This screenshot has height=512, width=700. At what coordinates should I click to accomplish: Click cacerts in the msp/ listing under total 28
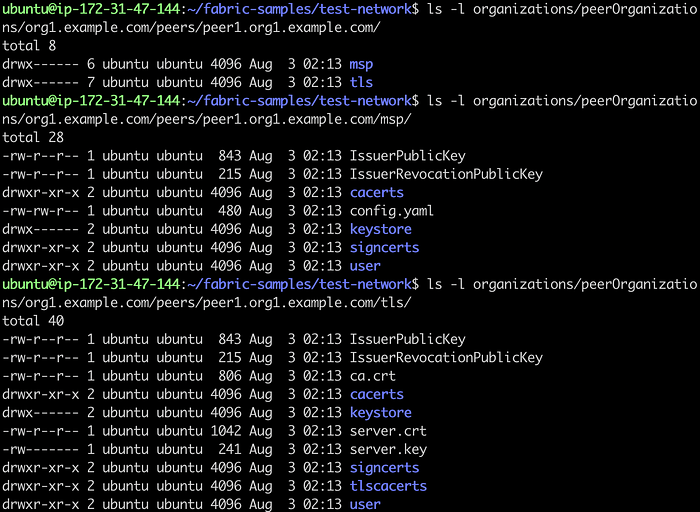point(376,193)
